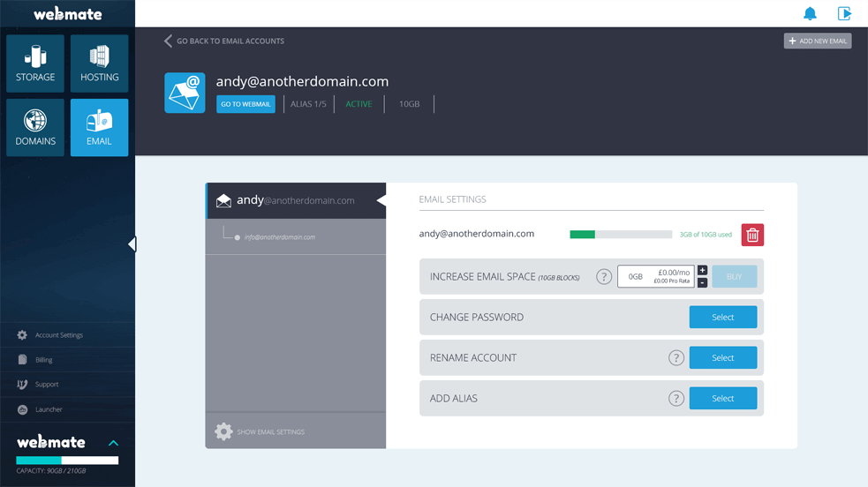Click the ACTIVE status label
The image size is (868, 487).
[359, 104]
